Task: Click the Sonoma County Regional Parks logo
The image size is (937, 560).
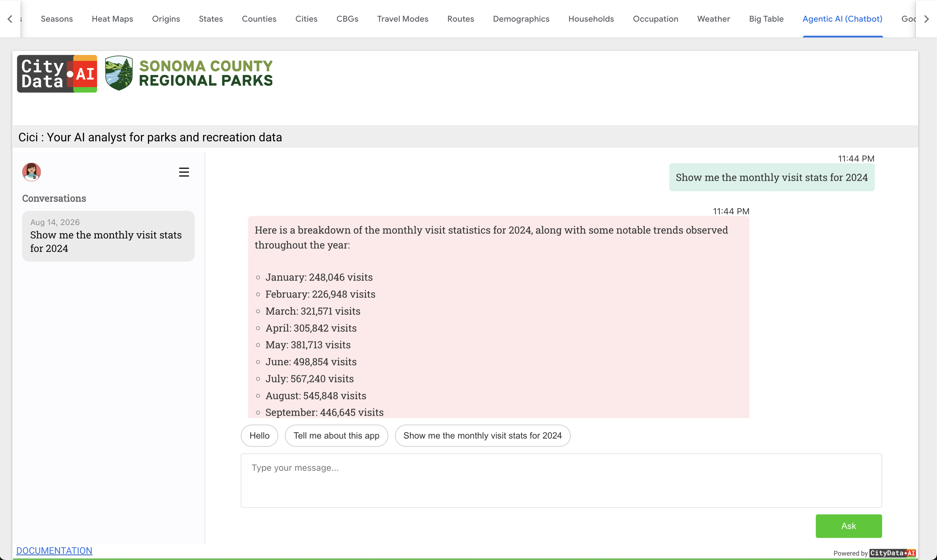Action: (189, 73)
